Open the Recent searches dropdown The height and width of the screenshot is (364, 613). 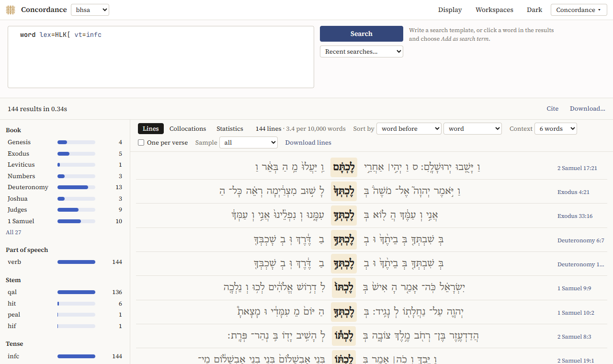[x=362, y=51]
